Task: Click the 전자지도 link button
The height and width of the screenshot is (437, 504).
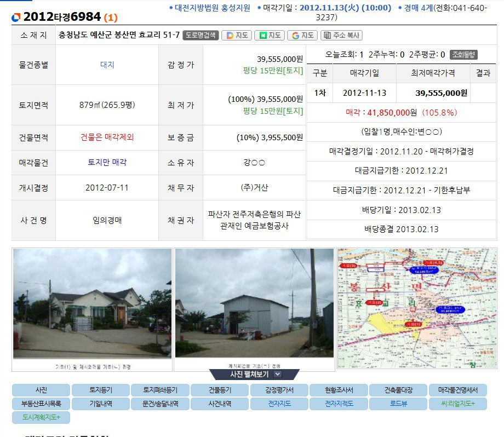Action: click(279, 404)
